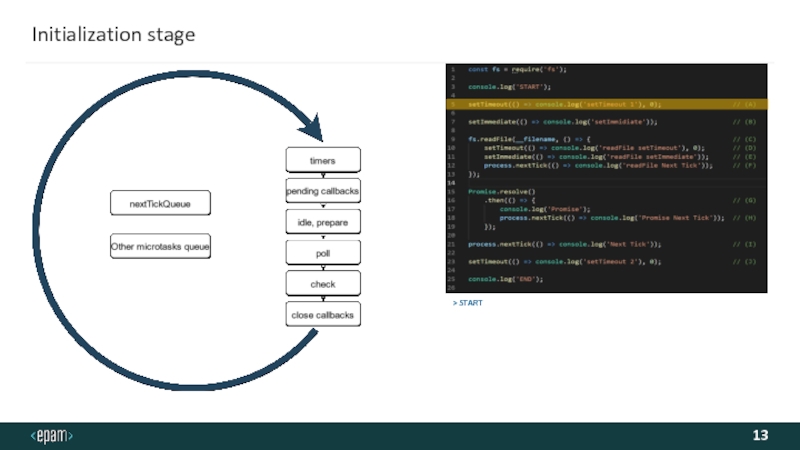This screenshot has height=450, width=800.
Task: Select the poll phase box
Action: 322,254
